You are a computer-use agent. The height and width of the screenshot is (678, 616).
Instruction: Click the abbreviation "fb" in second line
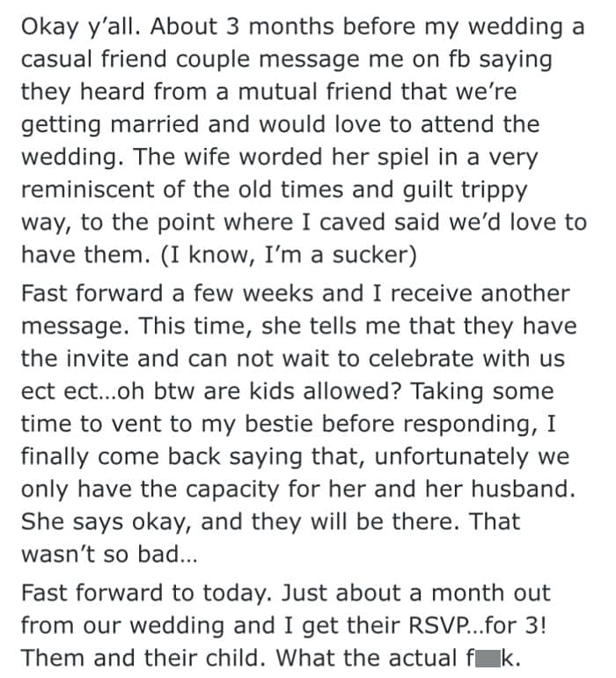[x=459, y=60]
